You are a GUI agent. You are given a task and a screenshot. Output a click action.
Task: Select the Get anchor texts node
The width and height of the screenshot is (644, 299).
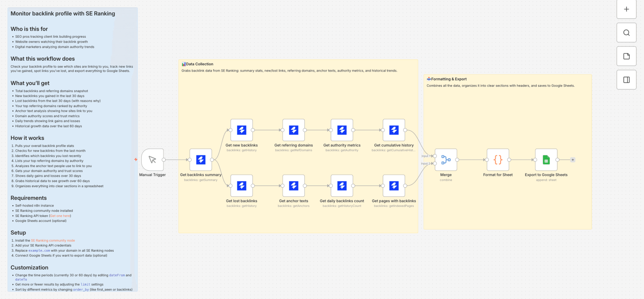tap(293, 186)
